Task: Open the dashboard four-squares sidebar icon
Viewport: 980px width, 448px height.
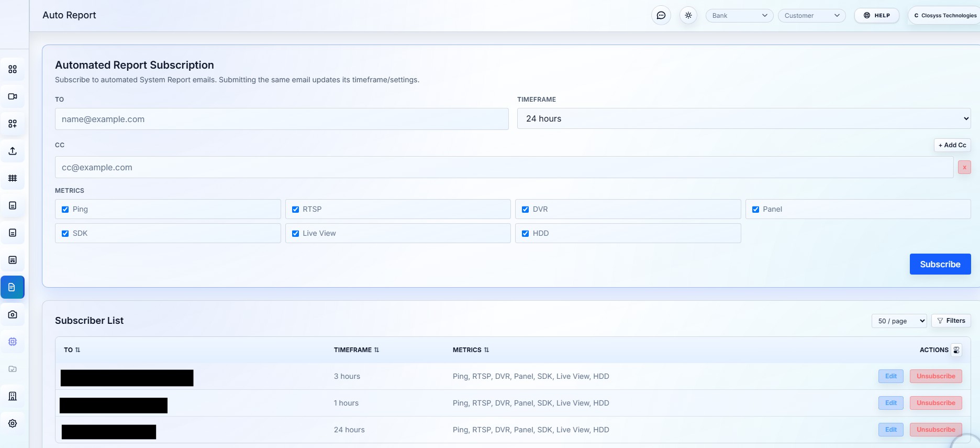Action: [x=13, y=69]
